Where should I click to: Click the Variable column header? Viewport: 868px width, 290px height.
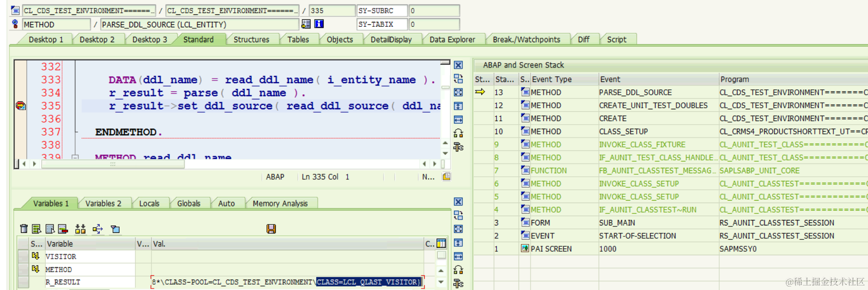pos(90,244)
